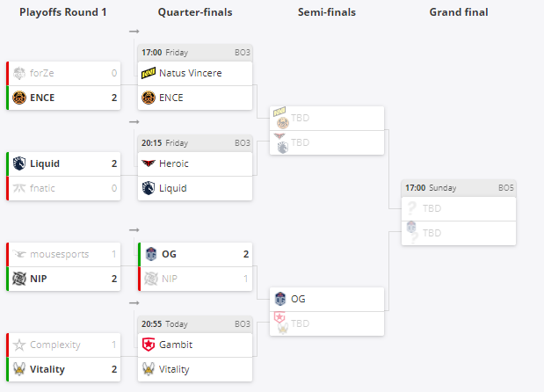Click the mousesports team logo
Viewport: 544px width, 392px height.
pos(19,254)
